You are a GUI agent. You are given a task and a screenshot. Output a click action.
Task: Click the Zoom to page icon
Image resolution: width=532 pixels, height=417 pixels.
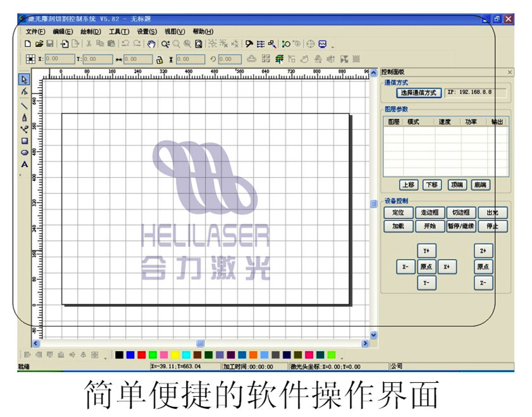click(199, 44)
